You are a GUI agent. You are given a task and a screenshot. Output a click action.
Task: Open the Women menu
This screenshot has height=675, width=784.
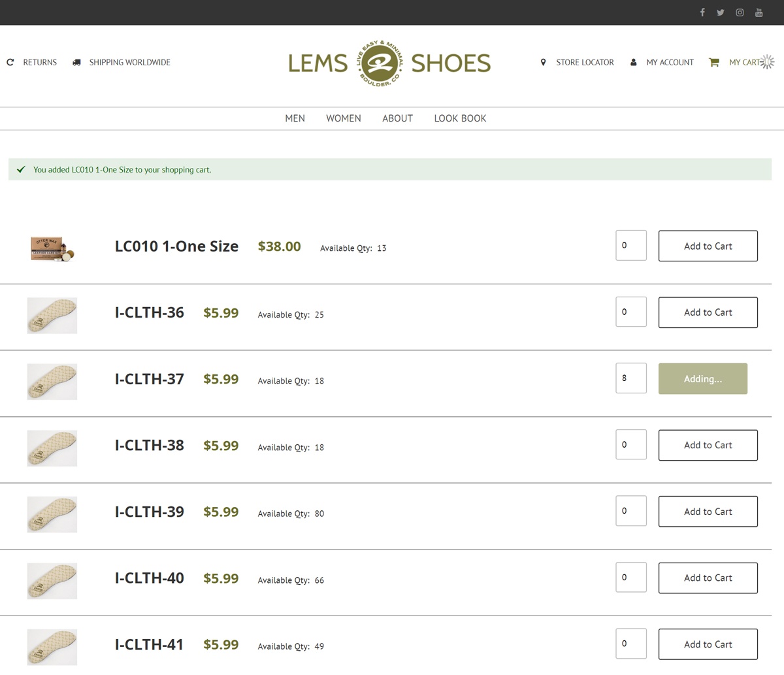click(344, 118)
